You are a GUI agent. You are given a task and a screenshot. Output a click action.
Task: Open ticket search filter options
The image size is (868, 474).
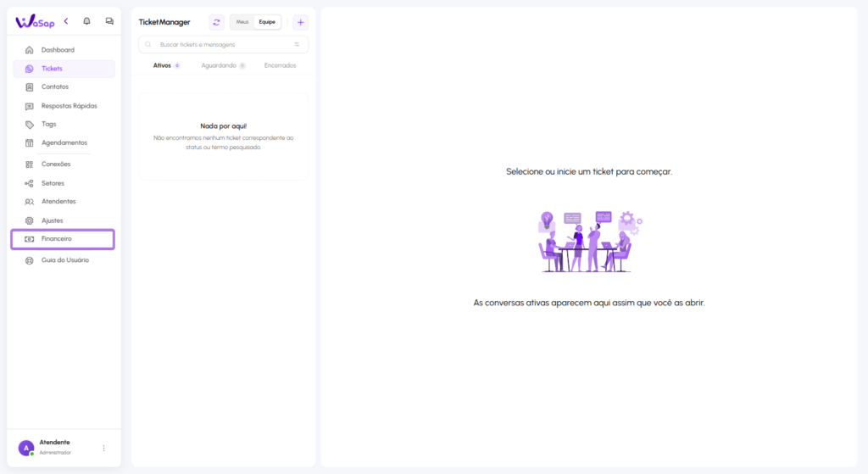click(297, 44)
